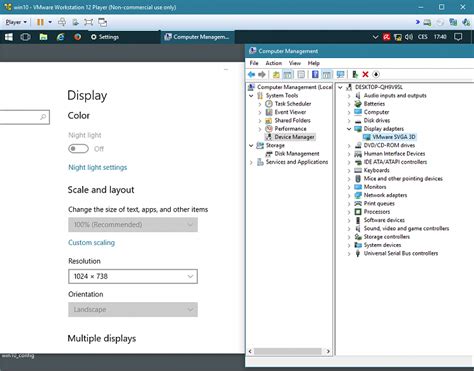
Task: Select Device Manager in console tree
Action: tap(294, 137)
